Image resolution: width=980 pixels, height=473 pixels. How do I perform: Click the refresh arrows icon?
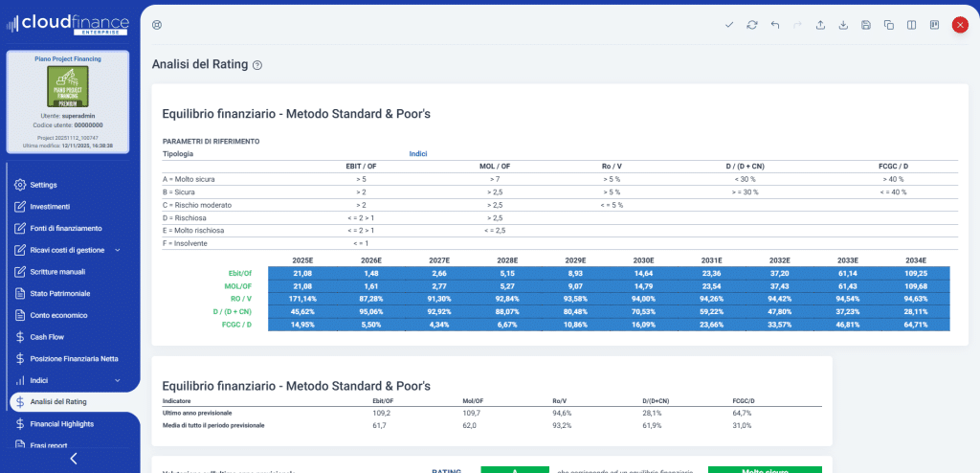point(752,25)
